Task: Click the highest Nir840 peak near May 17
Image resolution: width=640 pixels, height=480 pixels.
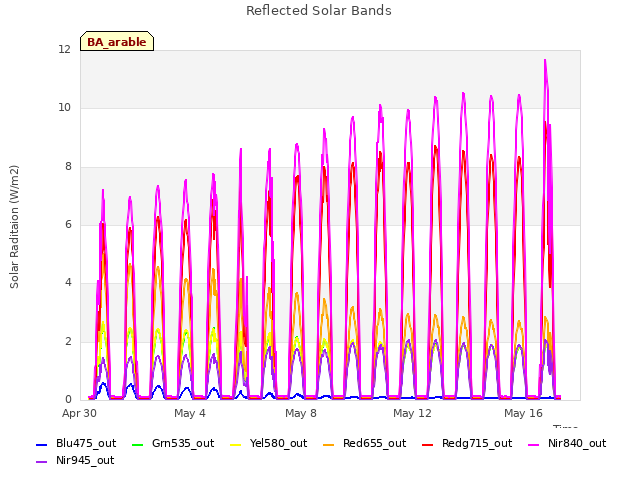Action: point(545,61)
